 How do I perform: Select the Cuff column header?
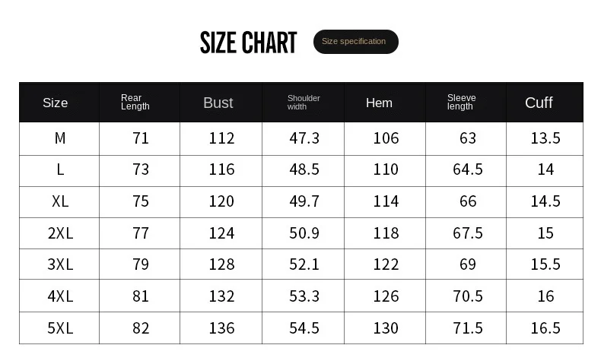click(x=539, y=103)
